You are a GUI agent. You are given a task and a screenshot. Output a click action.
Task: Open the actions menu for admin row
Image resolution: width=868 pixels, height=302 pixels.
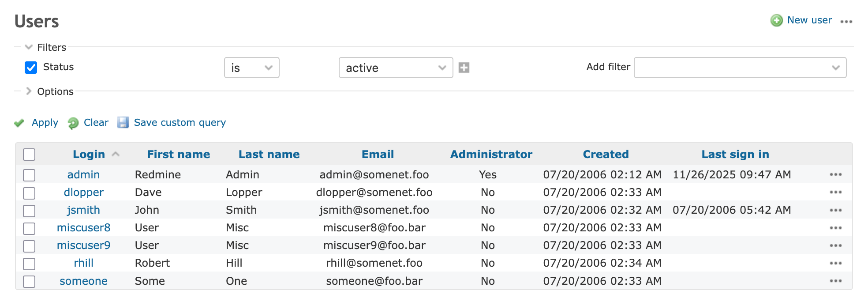(835, 174)
